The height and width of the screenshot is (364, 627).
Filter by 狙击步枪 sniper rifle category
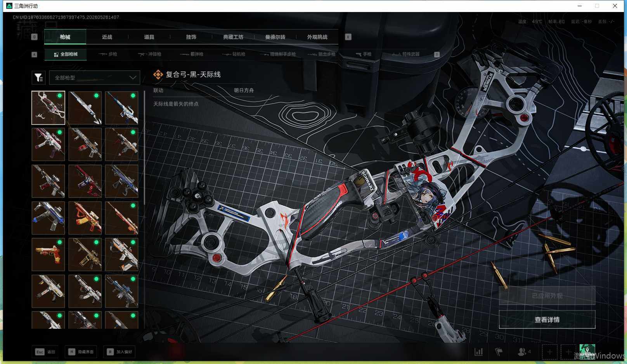[x=322, y=54]
